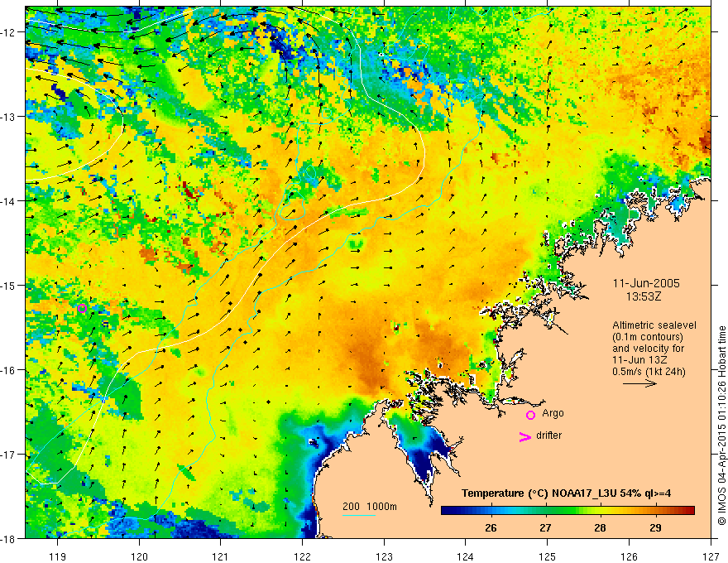Click the colorbar tick label '27'
The height and width of the screenshot is (563, 728).
click(545, 527)
